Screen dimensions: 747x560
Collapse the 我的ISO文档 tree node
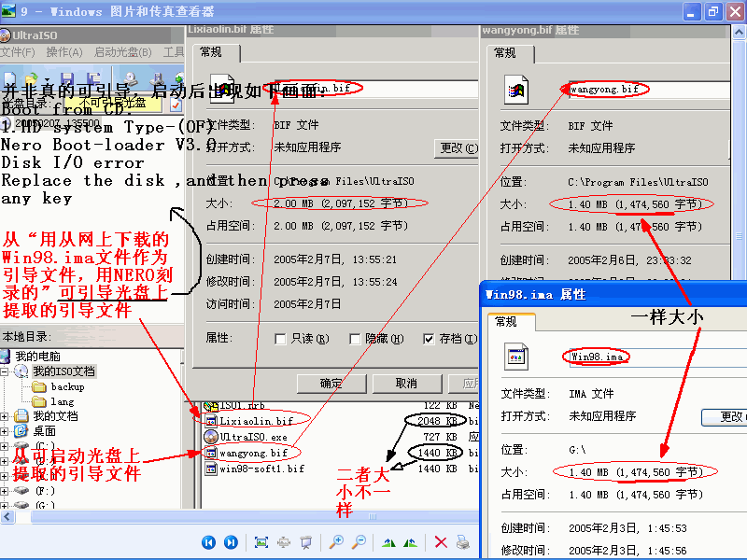pyautogui.click(x=5, y=371)
